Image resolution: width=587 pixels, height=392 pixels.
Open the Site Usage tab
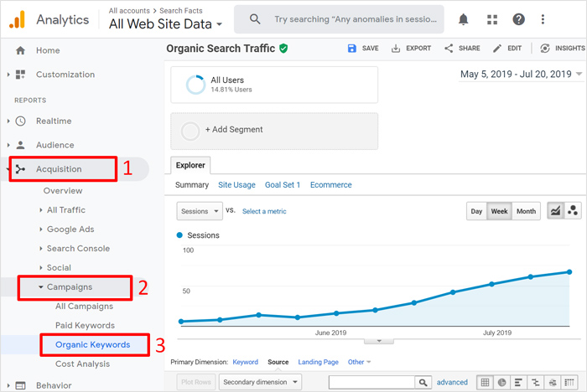point(236,184)
